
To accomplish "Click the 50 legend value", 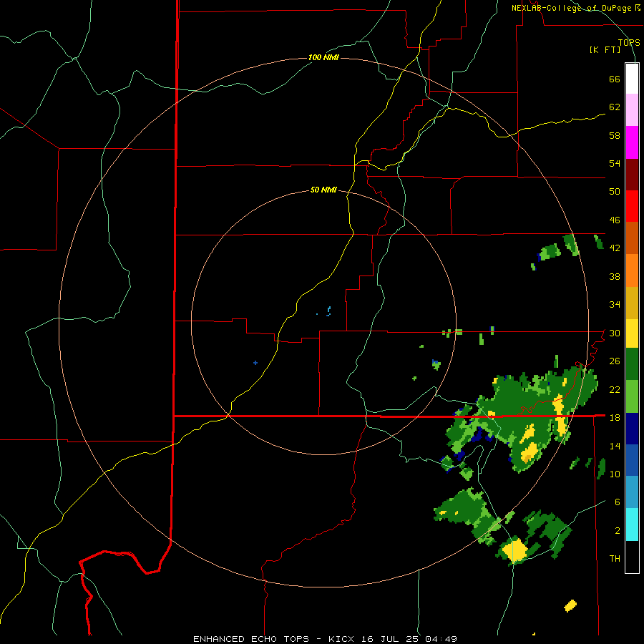I will point(615,192).
